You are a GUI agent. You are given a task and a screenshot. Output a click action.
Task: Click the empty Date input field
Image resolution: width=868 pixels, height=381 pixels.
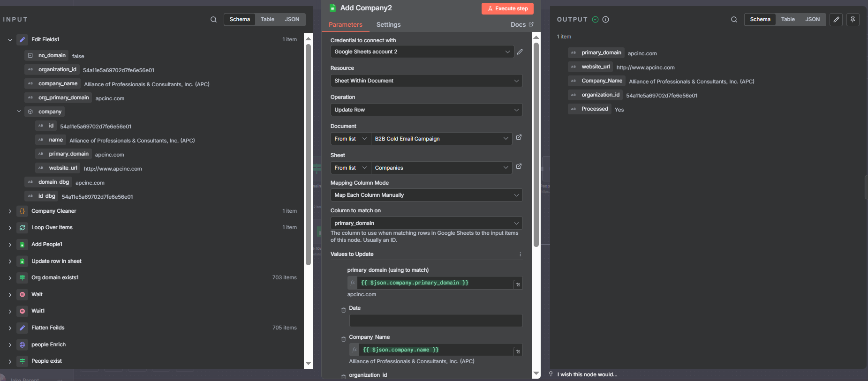[x=435, y=321]
